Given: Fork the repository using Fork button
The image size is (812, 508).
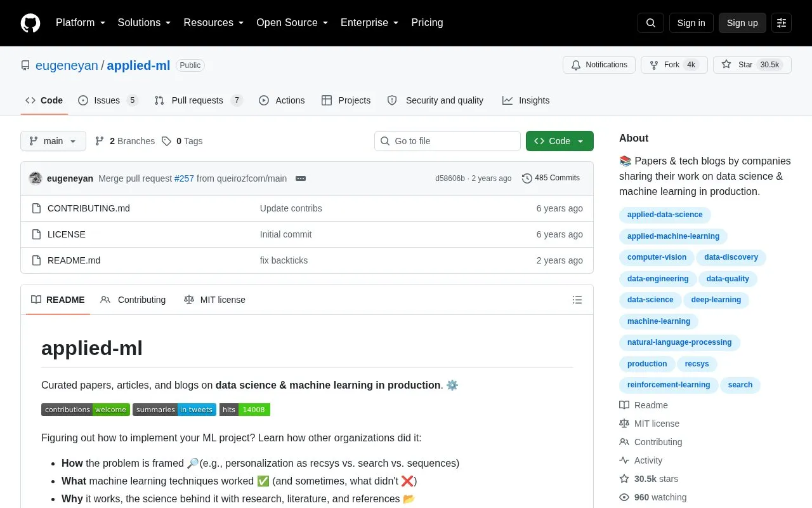Looking at the screenshot, I should pos(674,65).
